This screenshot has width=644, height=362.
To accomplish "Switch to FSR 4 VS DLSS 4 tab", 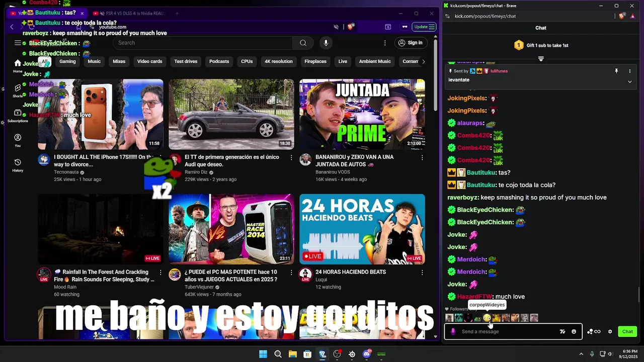I will point(132,13).
